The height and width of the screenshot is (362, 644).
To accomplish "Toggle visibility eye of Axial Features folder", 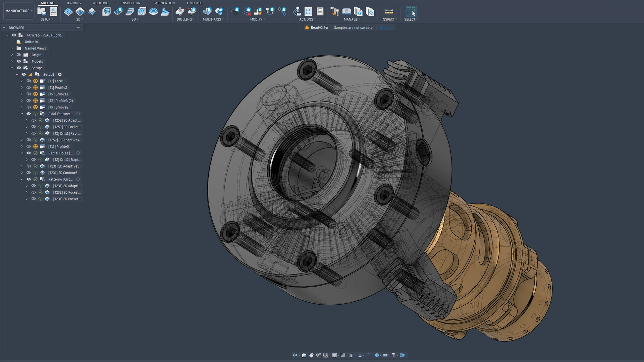I will (29, 114).
